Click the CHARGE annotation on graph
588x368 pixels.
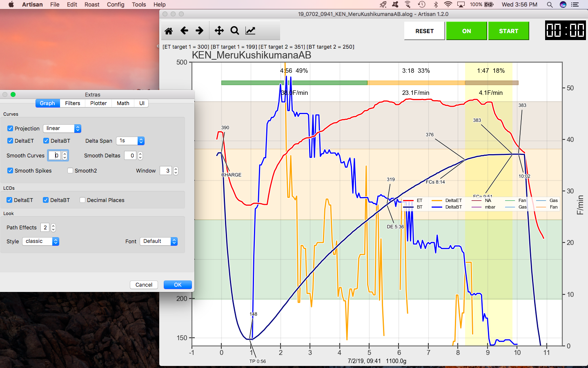click(x=232, y=175)
